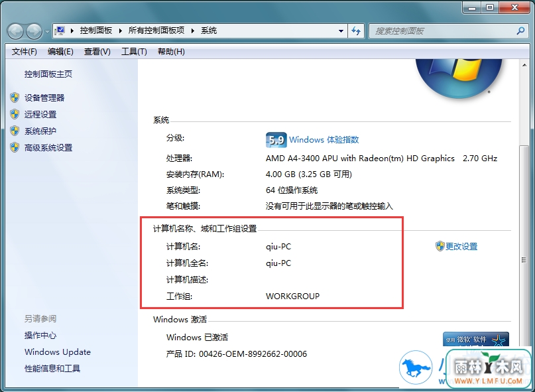This screenshot has width=535, height=392.
Task: Select the 所有控制面板项 breadcrumb
Action: pyautogui.click(x=156, y=31)
